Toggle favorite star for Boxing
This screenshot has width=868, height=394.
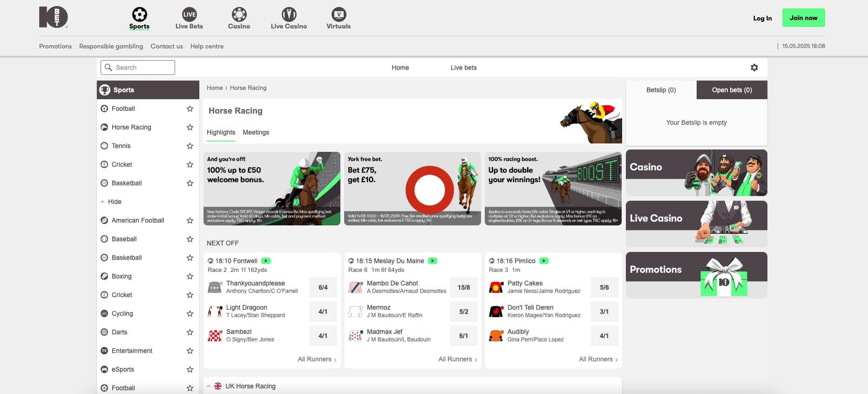click(x=190, y=276)
